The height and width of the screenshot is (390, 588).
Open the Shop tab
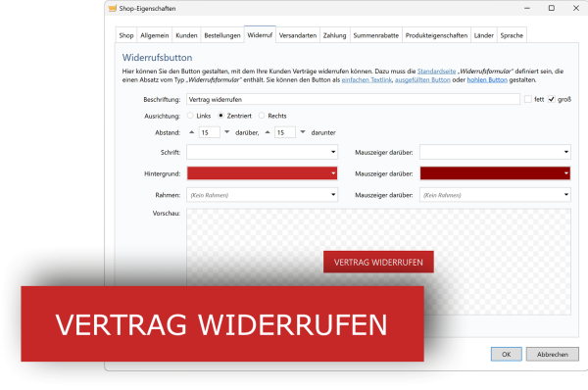click(126, 35)
